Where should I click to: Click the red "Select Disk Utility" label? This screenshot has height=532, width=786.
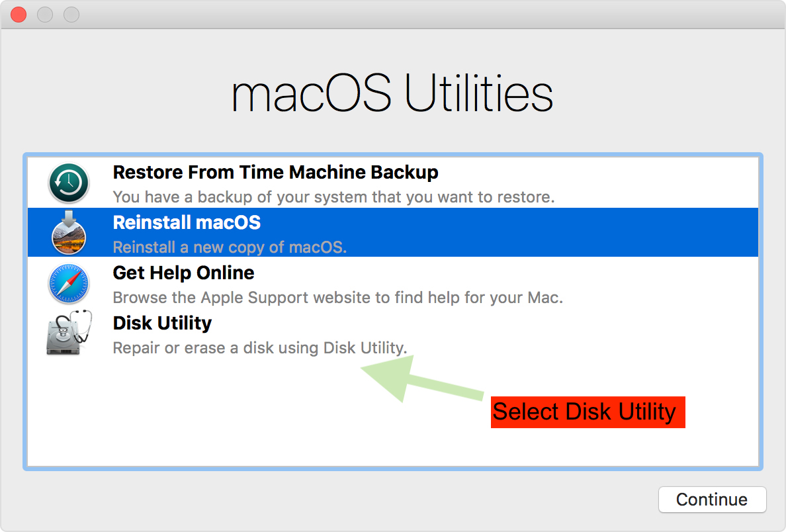pyautogui.click(x=588, y=412)
